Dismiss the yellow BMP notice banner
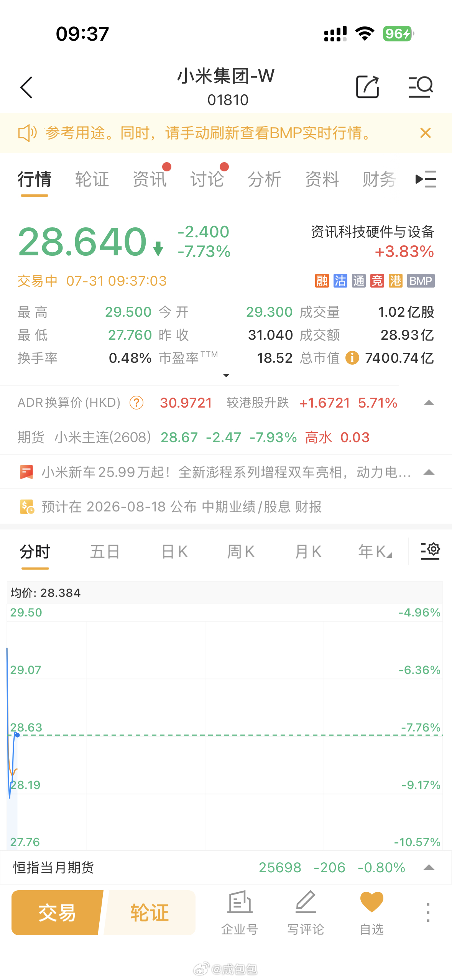Screen dimensions: 452x980 tap(426, 133)
